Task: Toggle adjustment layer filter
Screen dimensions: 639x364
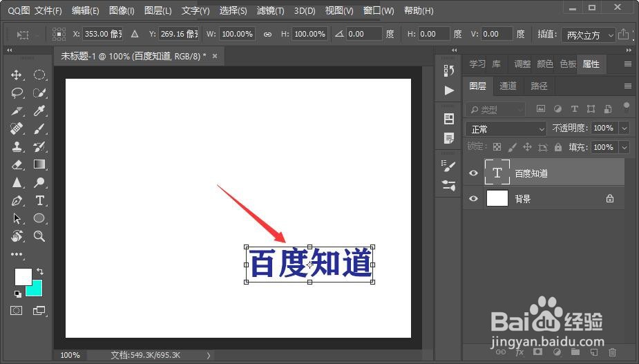Action: [x=557, y=109]
